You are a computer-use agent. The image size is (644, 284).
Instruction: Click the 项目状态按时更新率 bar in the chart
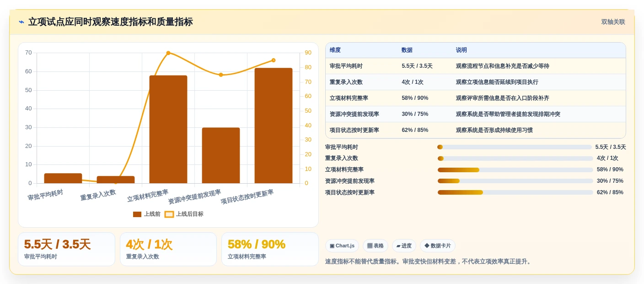point(274,126)
